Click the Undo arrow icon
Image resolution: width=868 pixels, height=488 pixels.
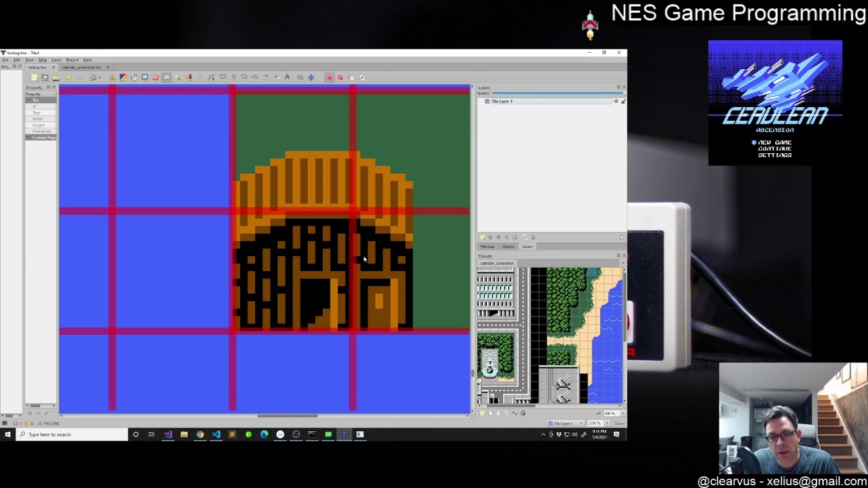(68, 77)
